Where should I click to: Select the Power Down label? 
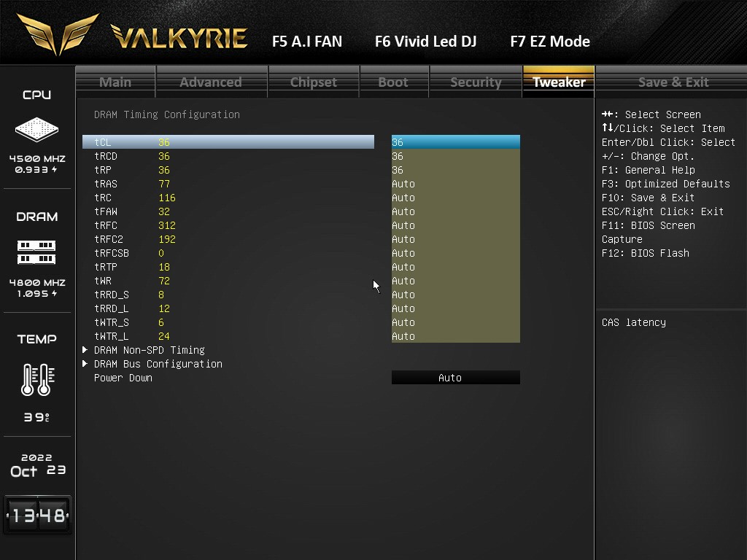(123, 378)
